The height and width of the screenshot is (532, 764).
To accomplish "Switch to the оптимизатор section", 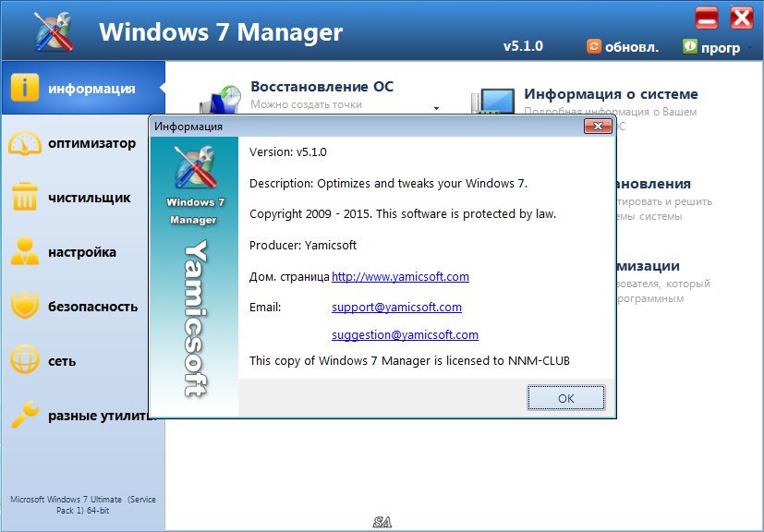I will coord(91,143).
